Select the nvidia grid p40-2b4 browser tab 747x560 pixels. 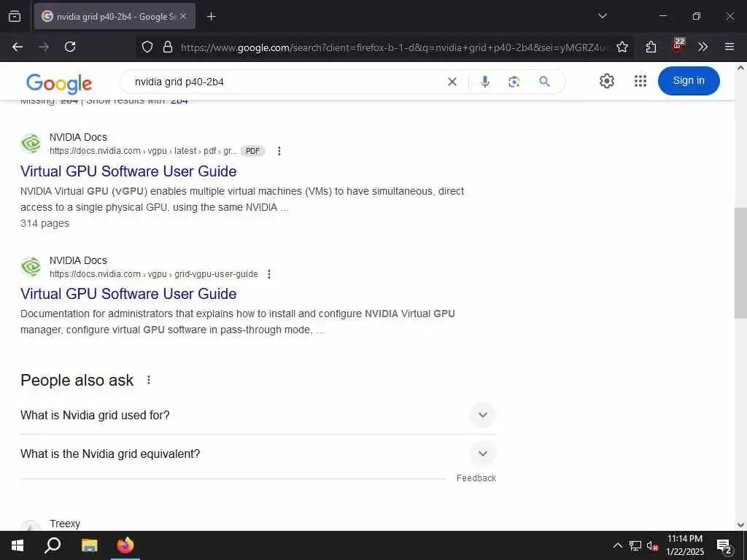point(115,16)
